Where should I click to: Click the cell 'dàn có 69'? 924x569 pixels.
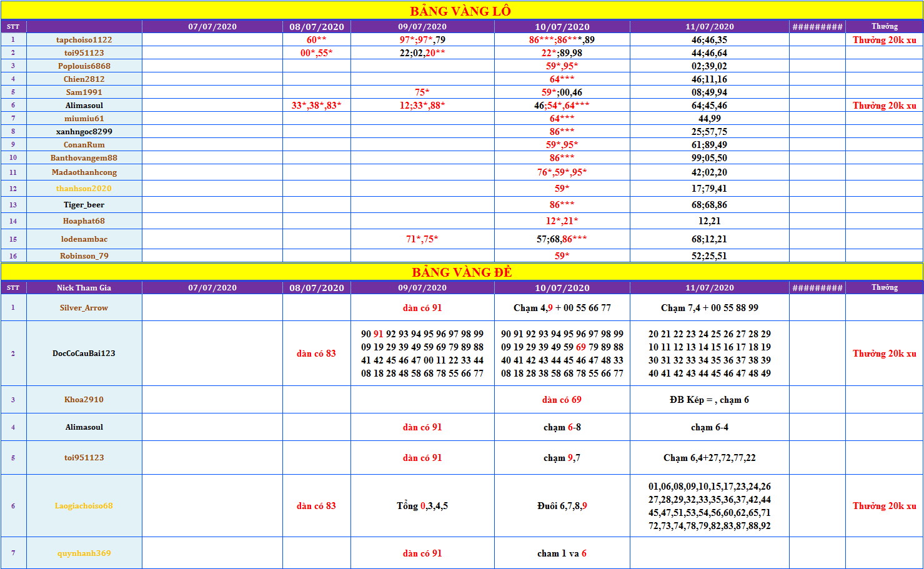(x=562, y=400)
